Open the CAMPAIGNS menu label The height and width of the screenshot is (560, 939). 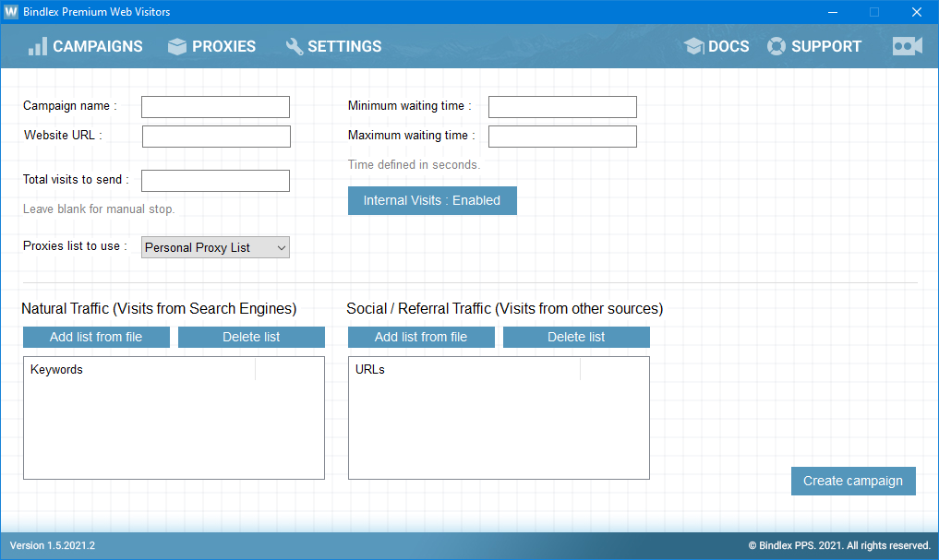[98, 46]
